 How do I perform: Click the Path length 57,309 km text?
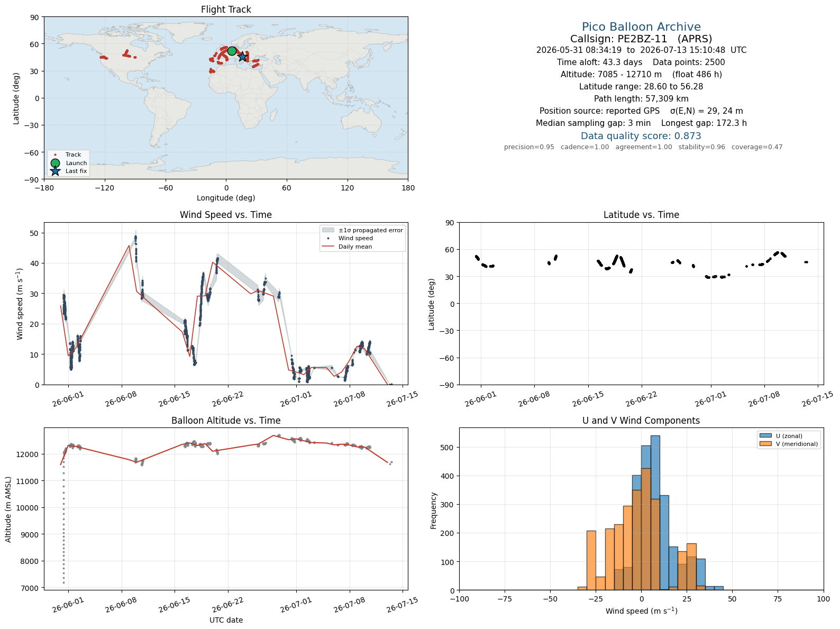coord(641,99)
